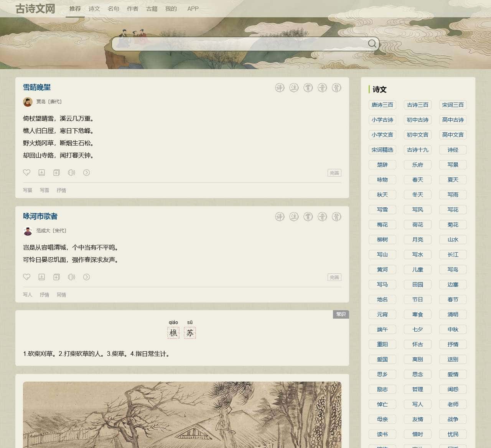The image size is (491, 448).
Task: Open translation (译) for 雪晴晚望
Action: [280, 88]
